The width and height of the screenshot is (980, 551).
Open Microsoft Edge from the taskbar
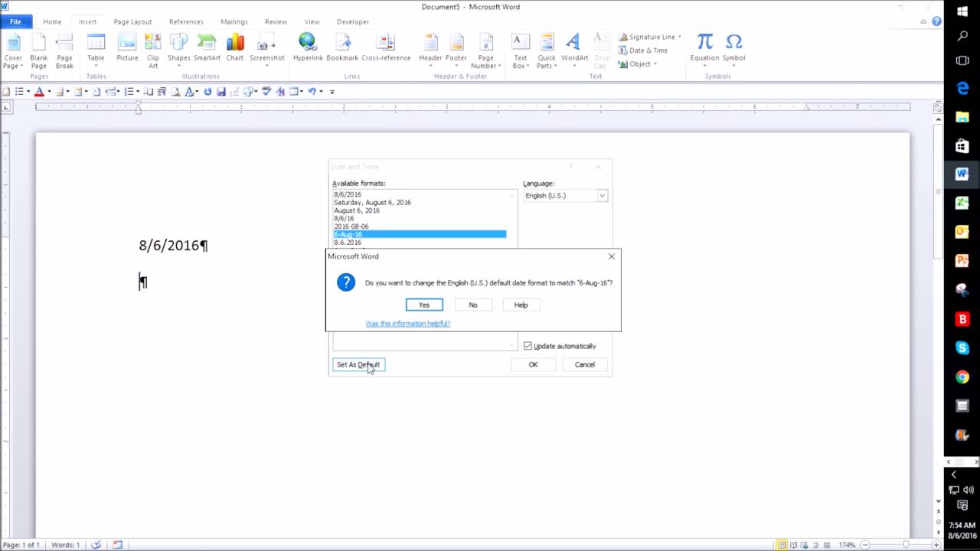(962, 89)
